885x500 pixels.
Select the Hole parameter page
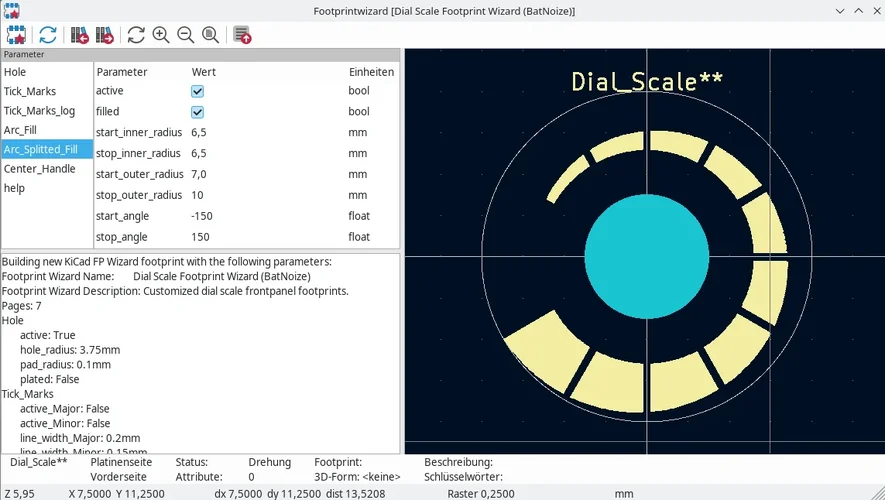[15, 72]
